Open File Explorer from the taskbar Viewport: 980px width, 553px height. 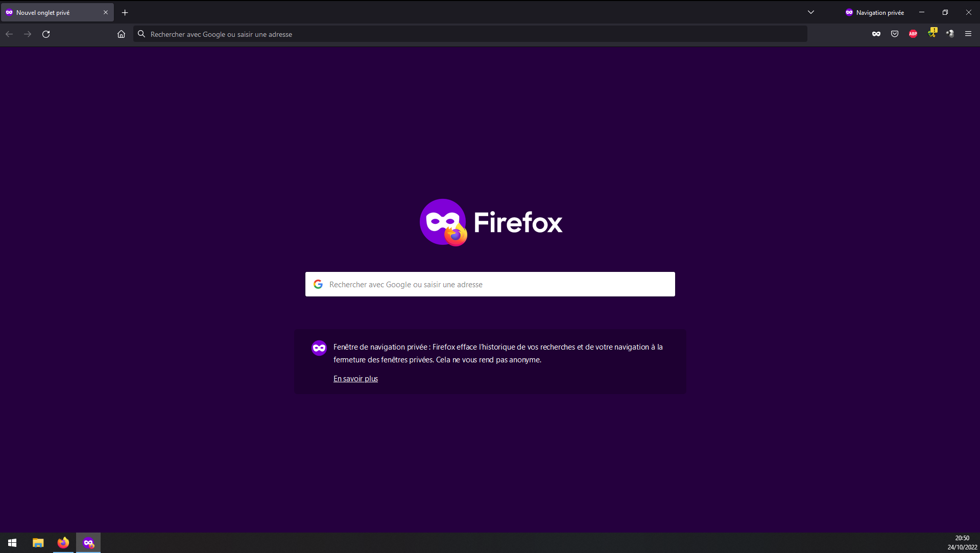[x=38, y=543]
